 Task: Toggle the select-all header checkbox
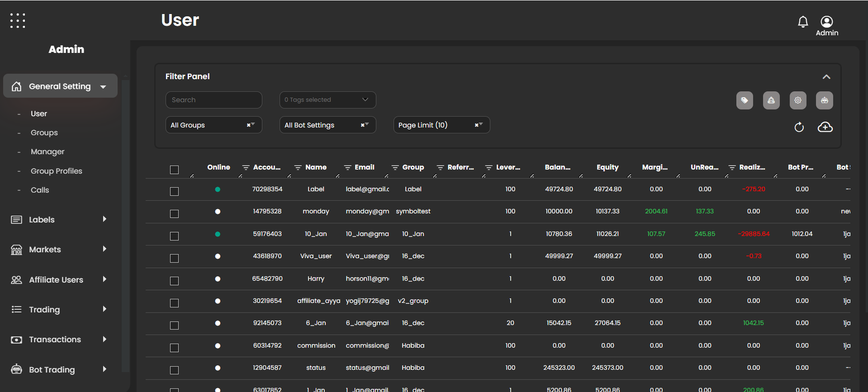click(x=174, y=170)
